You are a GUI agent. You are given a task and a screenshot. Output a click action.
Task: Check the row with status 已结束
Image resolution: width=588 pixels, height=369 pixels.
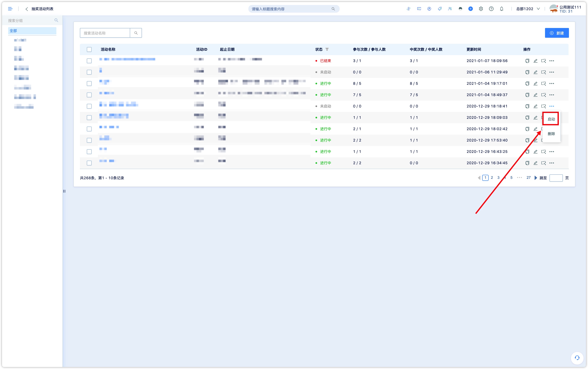pyautogui.click(x=89, y=61)
